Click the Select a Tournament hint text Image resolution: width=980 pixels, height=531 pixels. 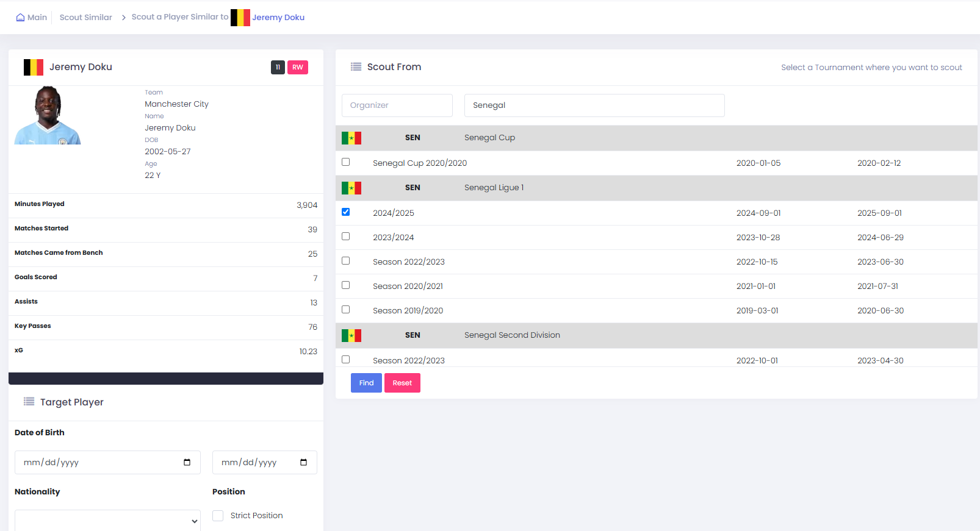[871, 68]
